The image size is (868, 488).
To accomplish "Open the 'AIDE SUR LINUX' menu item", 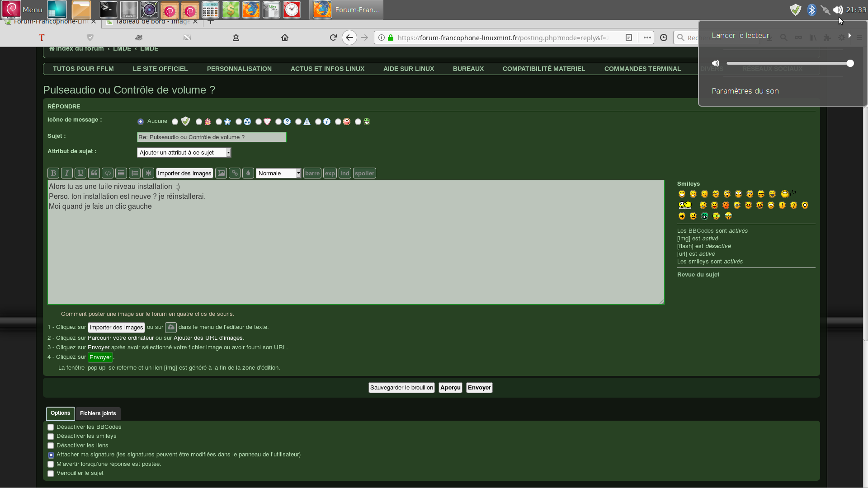I will pos(408,69).
